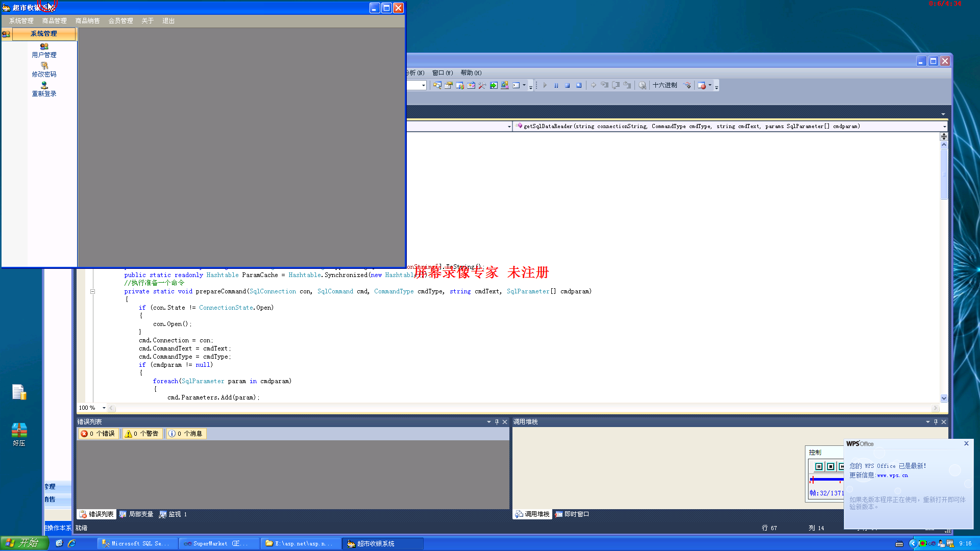Switch to SuperMarket taskbar item
This screenshot has width=980, height=551.
pyautogui.click(x=218, y=544)
